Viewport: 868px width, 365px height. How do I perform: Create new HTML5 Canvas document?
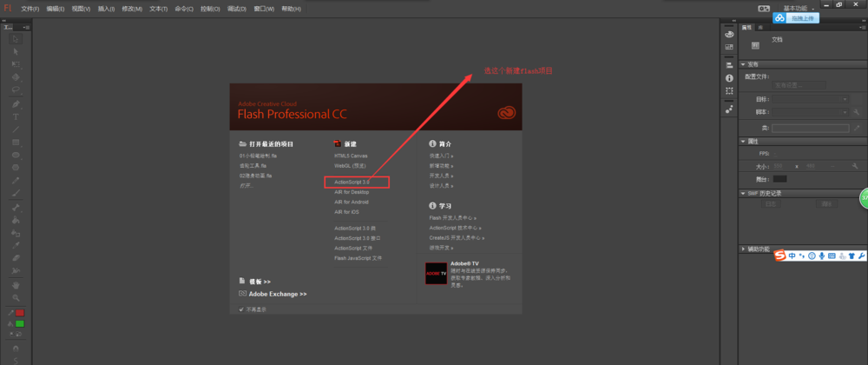(x=351, y=156)
